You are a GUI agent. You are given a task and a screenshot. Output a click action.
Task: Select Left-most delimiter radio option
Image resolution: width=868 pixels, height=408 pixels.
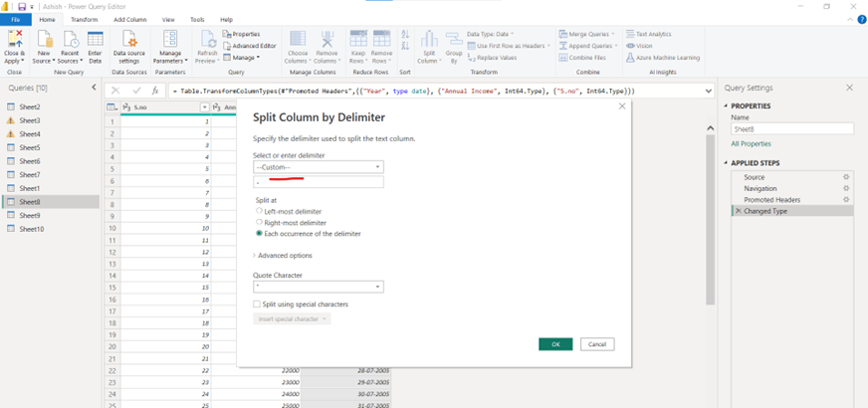260,211
